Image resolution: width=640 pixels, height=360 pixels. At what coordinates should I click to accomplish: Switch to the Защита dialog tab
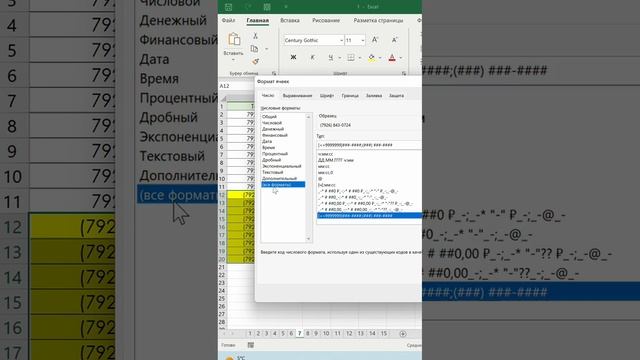(396, 96)
